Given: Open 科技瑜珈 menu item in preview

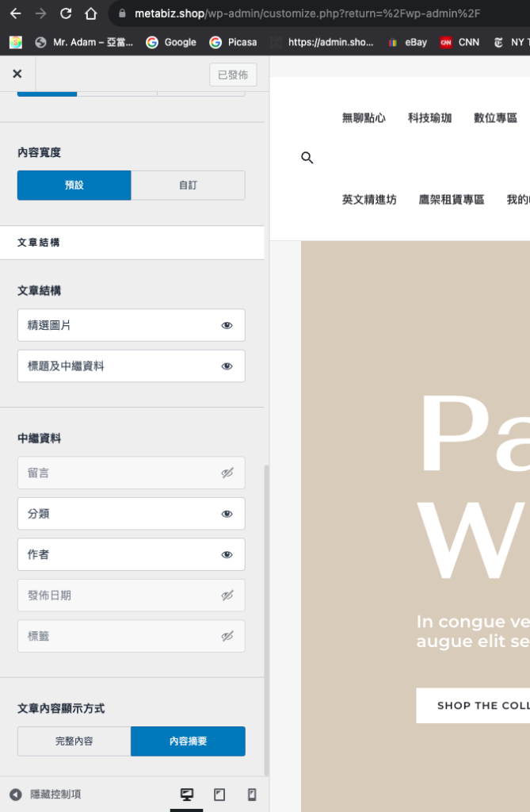Looking at the screenshot, I should click(429, 117).
